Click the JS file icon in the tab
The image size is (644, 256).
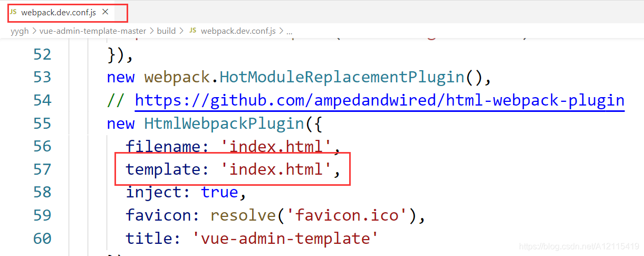pos(13,12)
